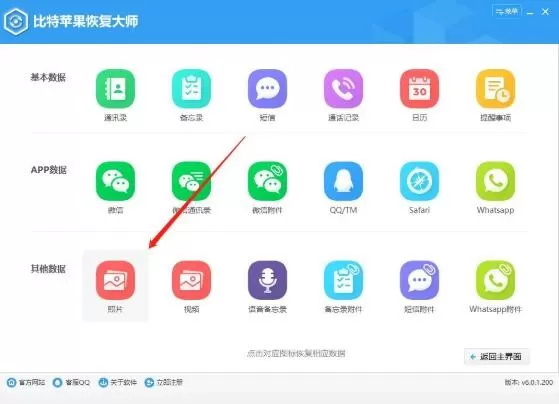The height and width of the screenshot is (404, 559).
Task: Click the version v6.0.1.200 text
Action: click(529, 382)
